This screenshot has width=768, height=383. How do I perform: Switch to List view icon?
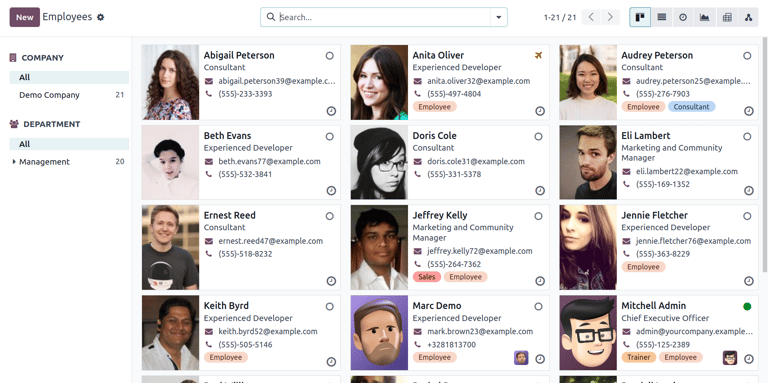(x=662, y=17)
